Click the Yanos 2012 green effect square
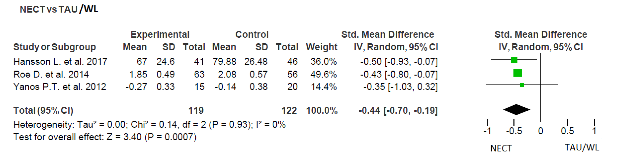This screenshot has width=644, height=156. 522,85
